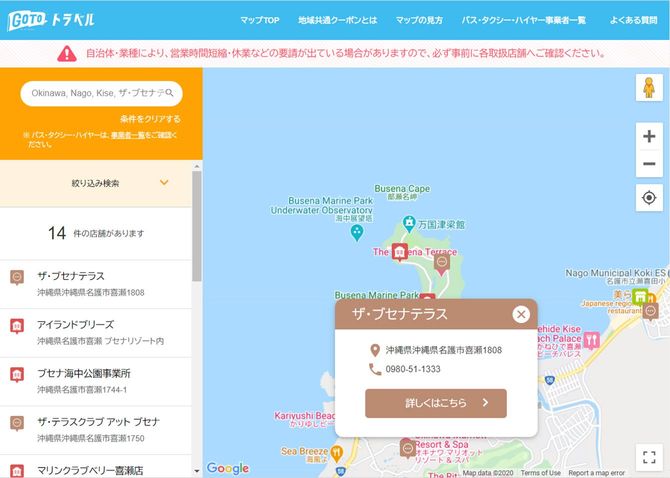The width and height of the screenshot is (670, 478).
Task: Open 地域共通クーポンとは menu item
Action: click(x=338, y=20)
